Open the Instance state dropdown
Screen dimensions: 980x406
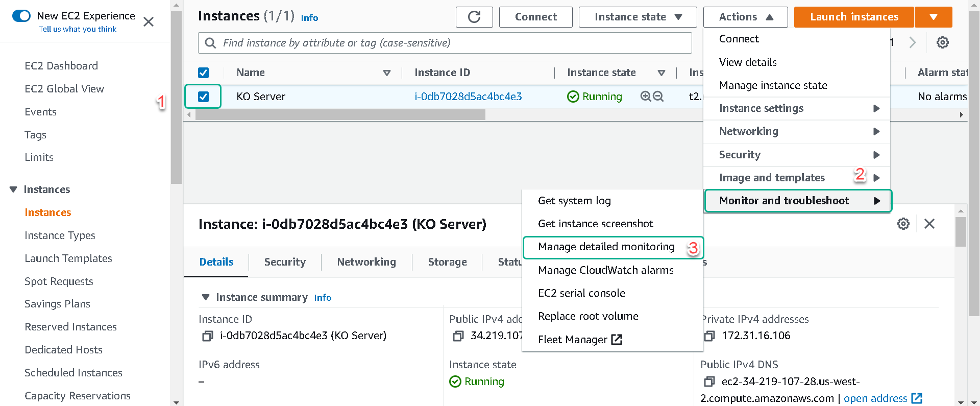pos(638,17)
